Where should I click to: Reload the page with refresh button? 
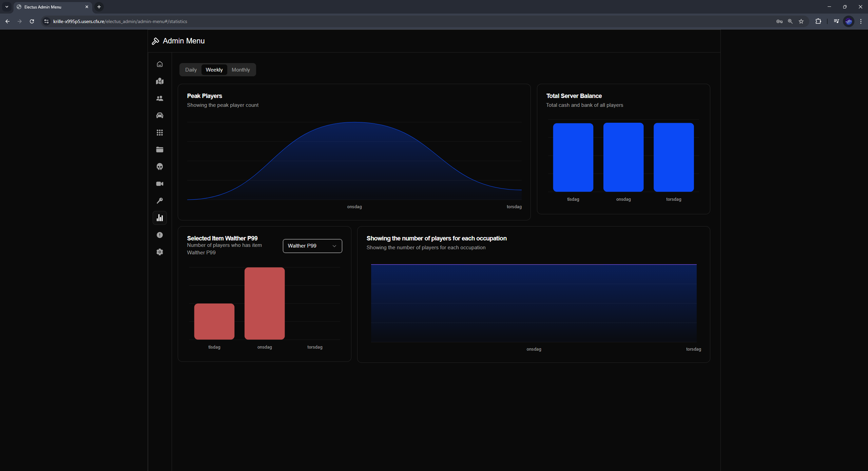[x=32, y=21]
